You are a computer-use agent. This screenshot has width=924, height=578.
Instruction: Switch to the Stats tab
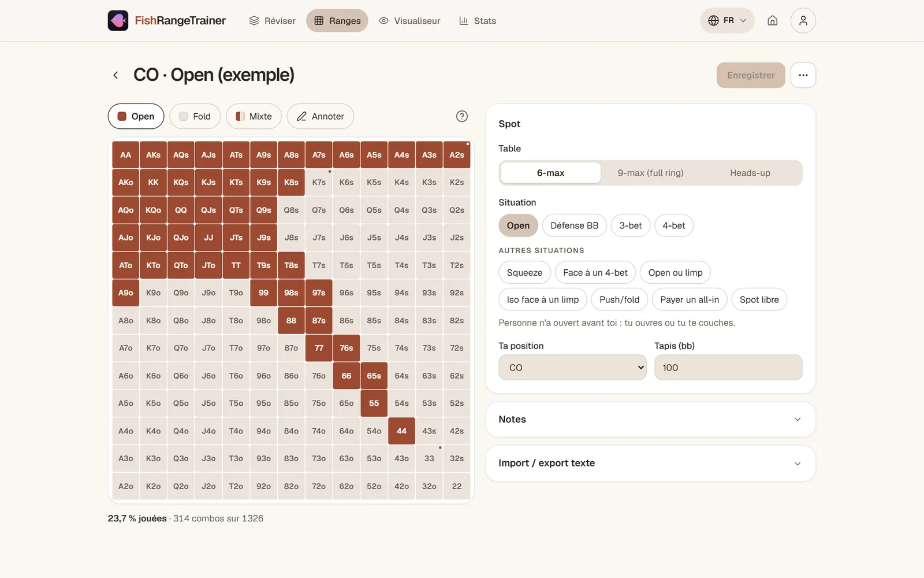tap(478, 21)
